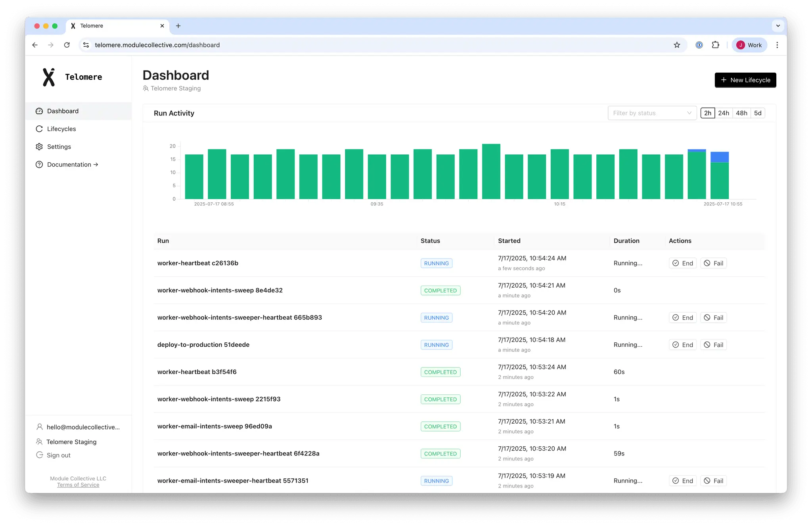Click the New Lifecycle button
The image size is (812, 526).
pos(745,80)
